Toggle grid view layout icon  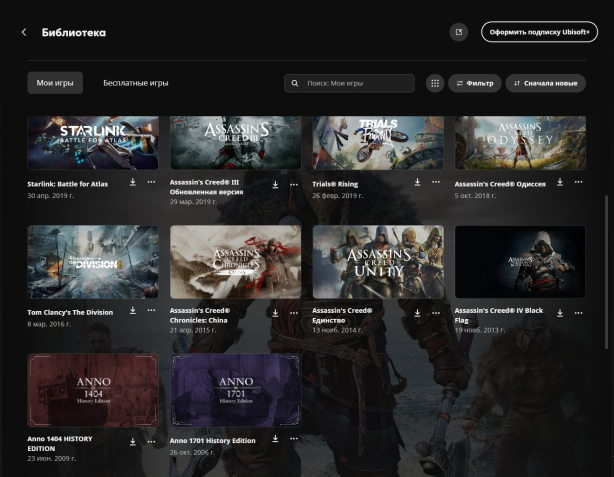click(x=435, y=83)
